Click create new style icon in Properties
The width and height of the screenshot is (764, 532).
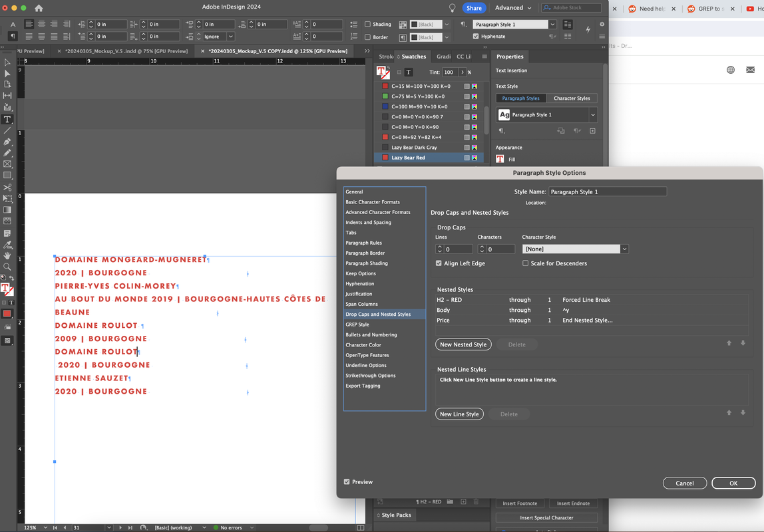click(x=592, y=131)
